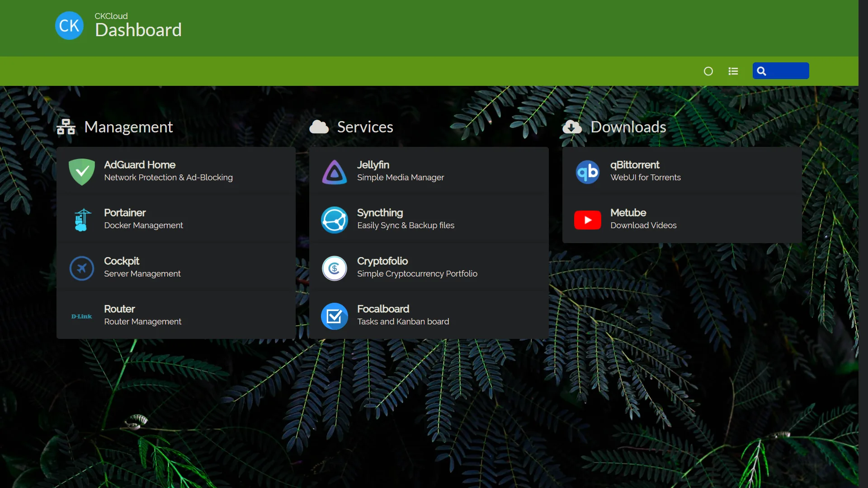Click the Management group heading

[x=128, y=127]
